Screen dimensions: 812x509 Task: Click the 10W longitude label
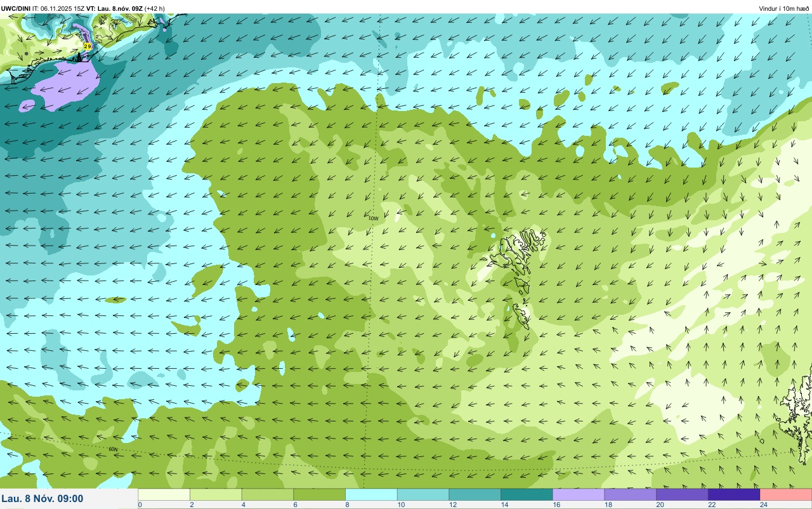tap(373, 218)
